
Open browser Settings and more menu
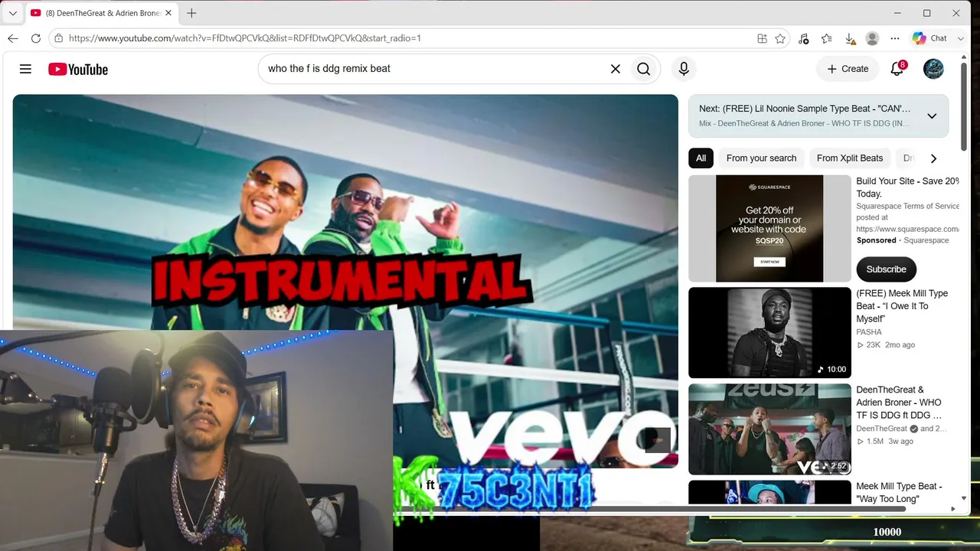(895, 38)
